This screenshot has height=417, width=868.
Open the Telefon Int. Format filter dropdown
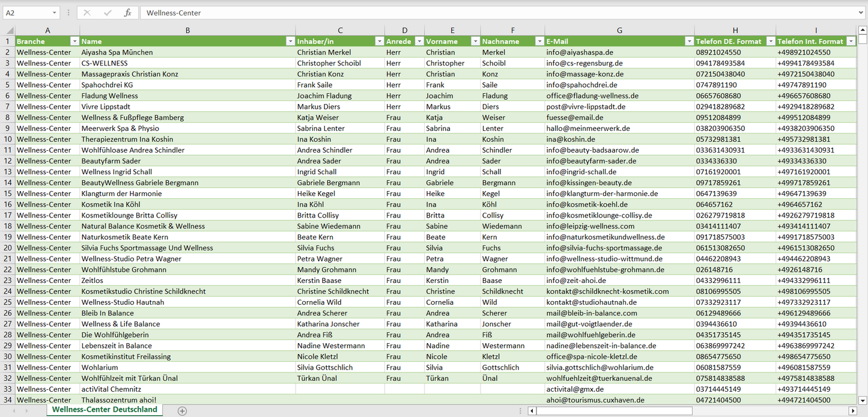[x=851, y=41]
